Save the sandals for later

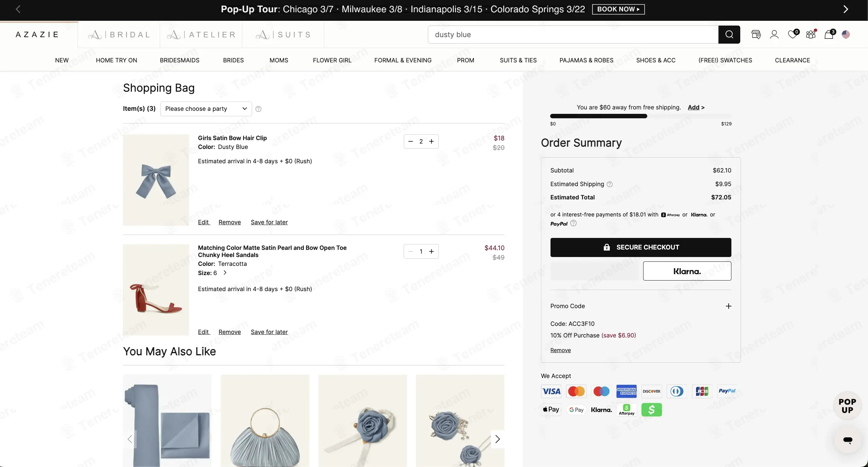point(269,332)
